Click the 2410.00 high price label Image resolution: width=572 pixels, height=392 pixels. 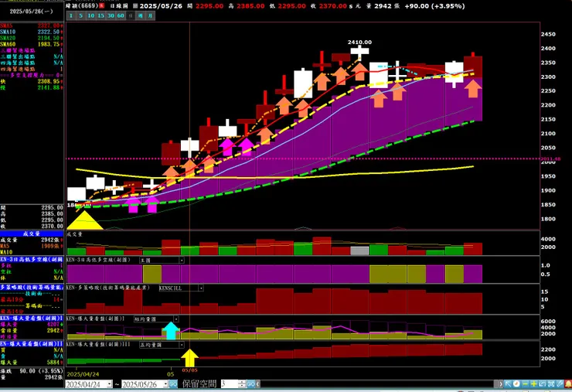point(359,43)
